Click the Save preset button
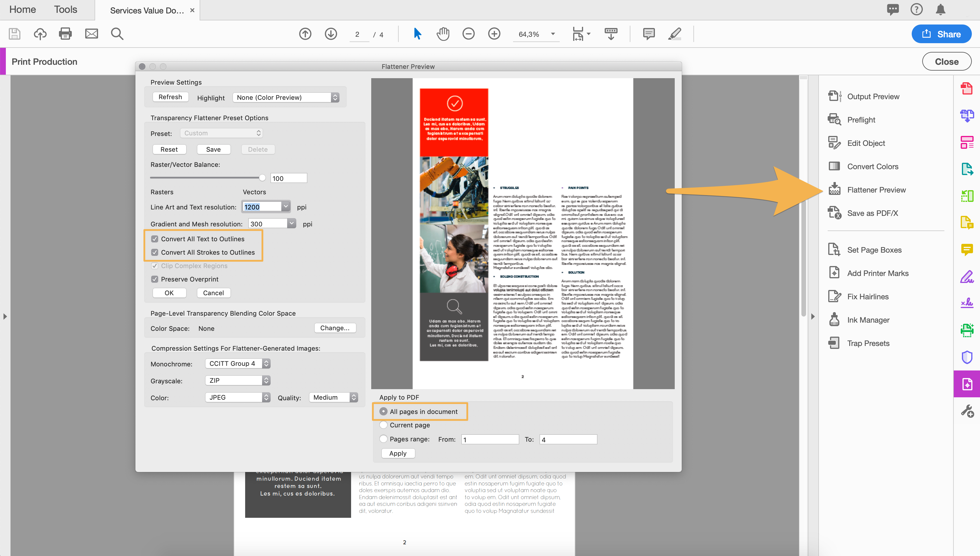 (x=214, y=149)
